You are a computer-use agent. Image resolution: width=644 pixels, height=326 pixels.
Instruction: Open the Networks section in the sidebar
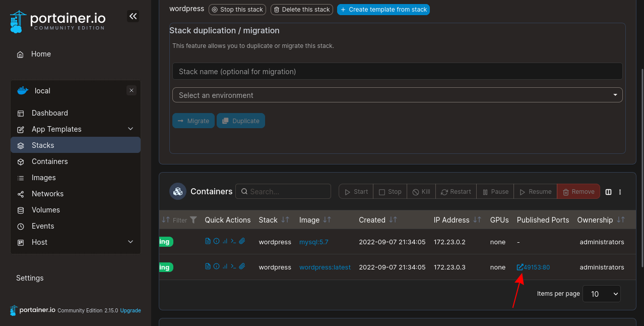(x=48, y=193)
